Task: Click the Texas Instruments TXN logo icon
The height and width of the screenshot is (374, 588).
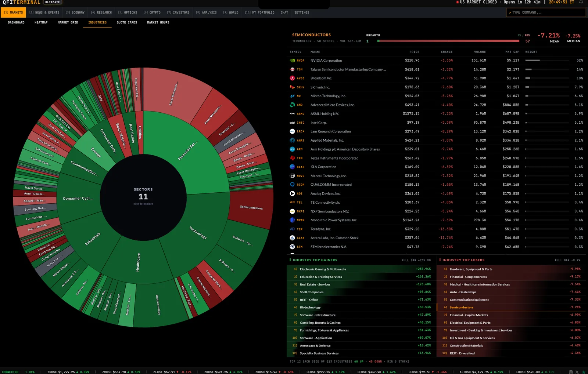Action: pyautogui.click(x=292, y=158)
